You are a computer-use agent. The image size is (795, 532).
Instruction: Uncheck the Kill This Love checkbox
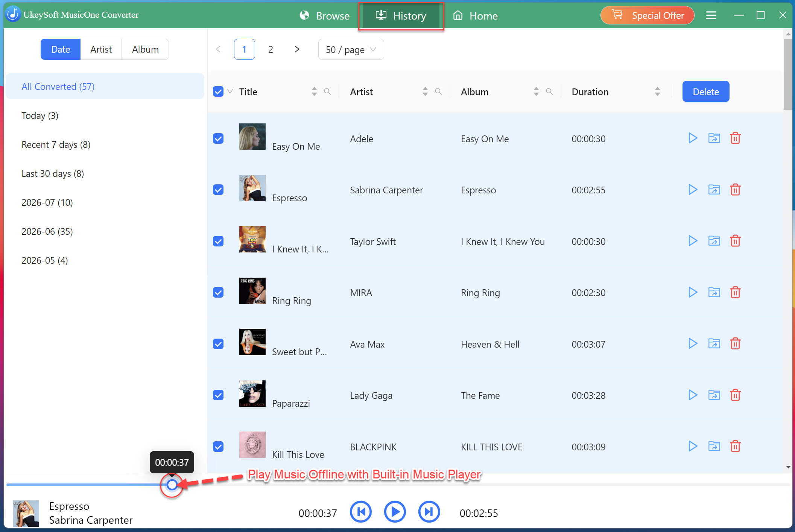[218, 447]
